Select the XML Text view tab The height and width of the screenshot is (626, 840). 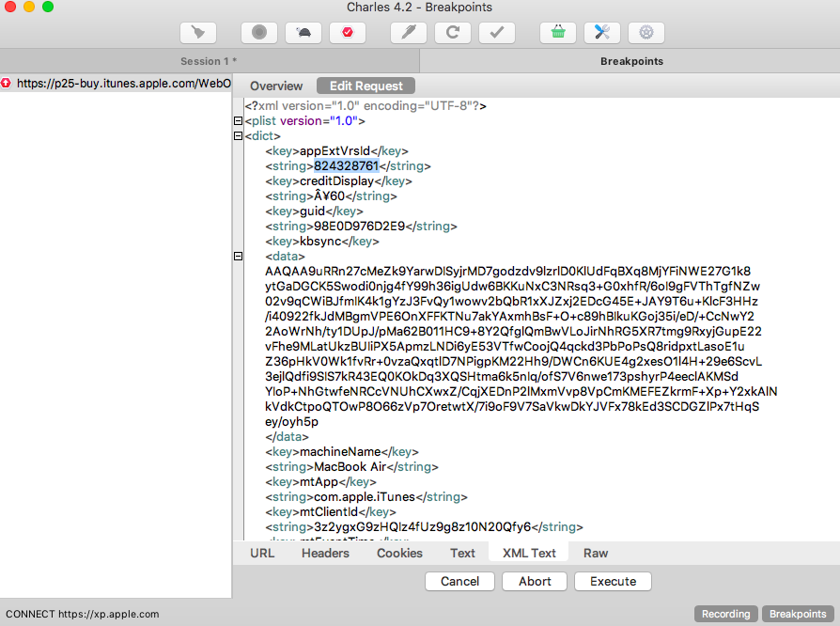529,553
